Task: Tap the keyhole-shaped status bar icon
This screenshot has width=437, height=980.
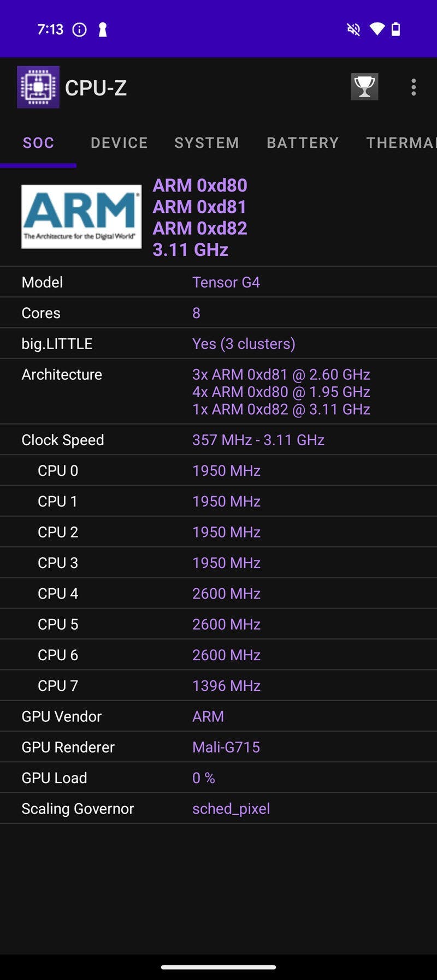Action: coord(102,29)
